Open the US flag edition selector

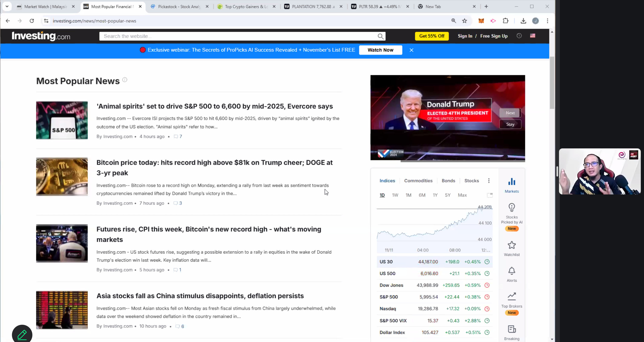533,36
